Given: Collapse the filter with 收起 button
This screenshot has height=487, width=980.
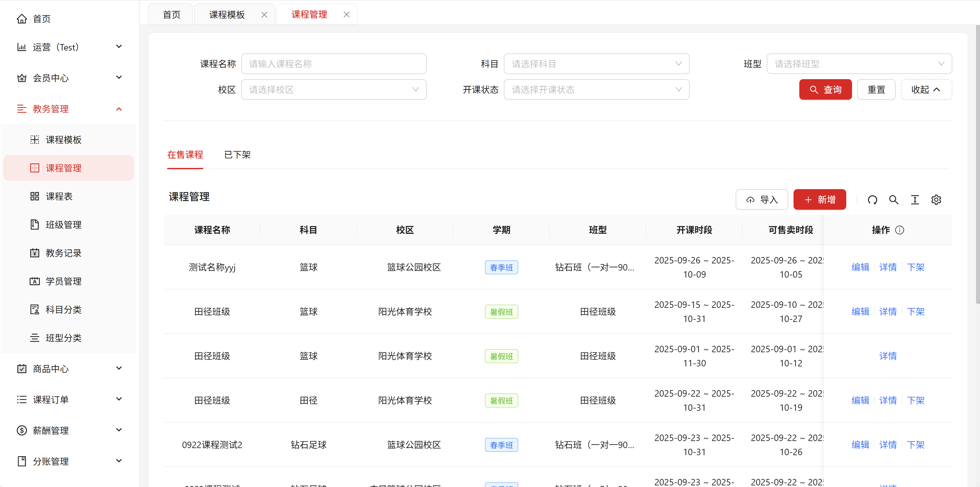Looking at the screenshot, I should point(926,90).
